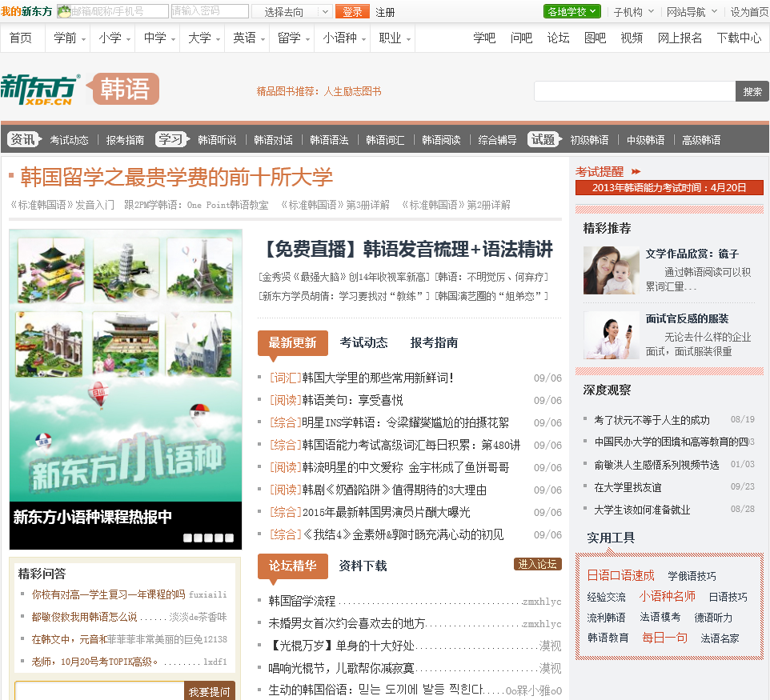Open article 韩剧《奶酪陷阱》值得期待的3大理由
The width and height of the screenshot is (770, 700).
click(x=395, y=490)
